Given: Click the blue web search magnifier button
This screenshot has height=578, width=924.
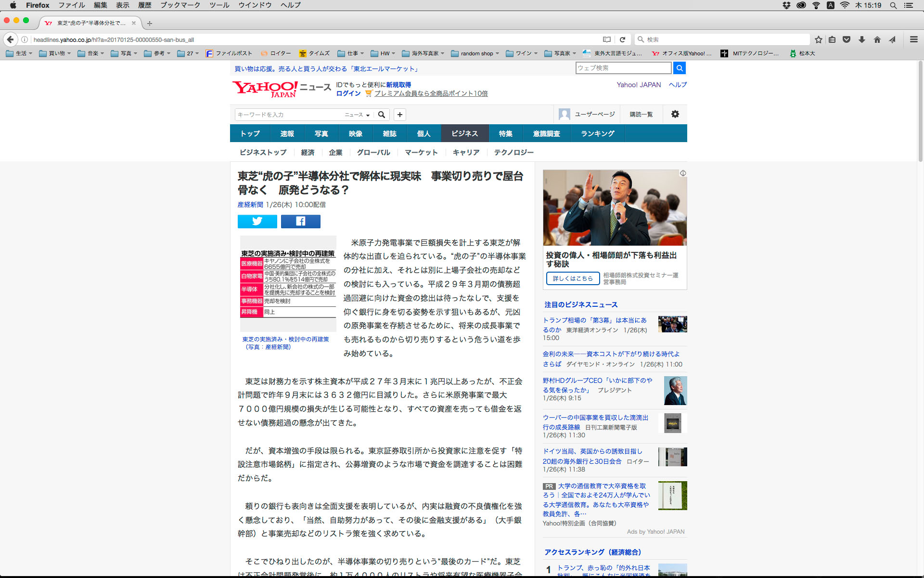Looking at the screenshot, I should tap(679, 68).
